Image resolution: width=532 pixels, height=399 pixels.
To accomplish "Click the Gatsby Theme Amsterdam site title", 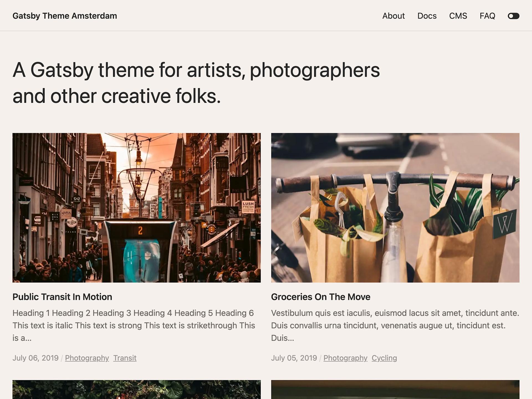I will click(65, 16).
